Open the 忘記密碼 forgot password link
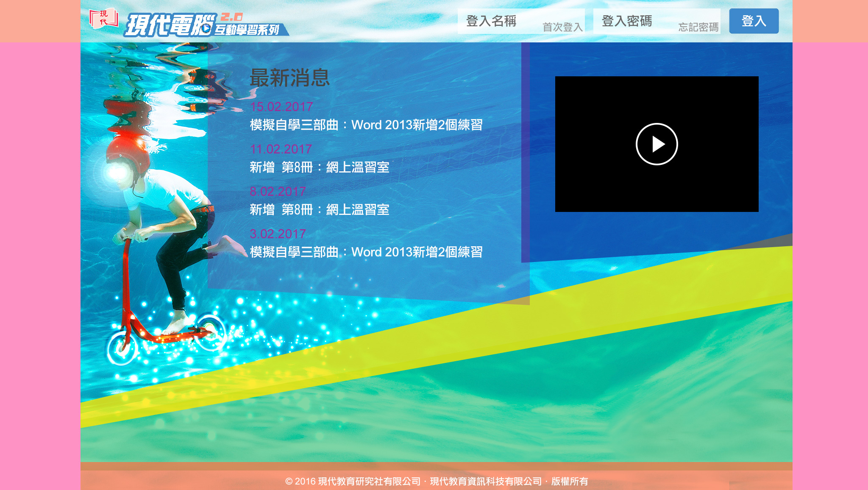The height and width of the screenshot is (490, 868). (698, 27)
